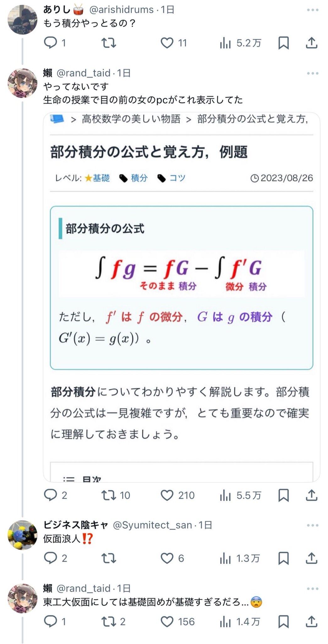Open the 部分積分 screenshot image
328x644 pixels.
coord(182,297)
